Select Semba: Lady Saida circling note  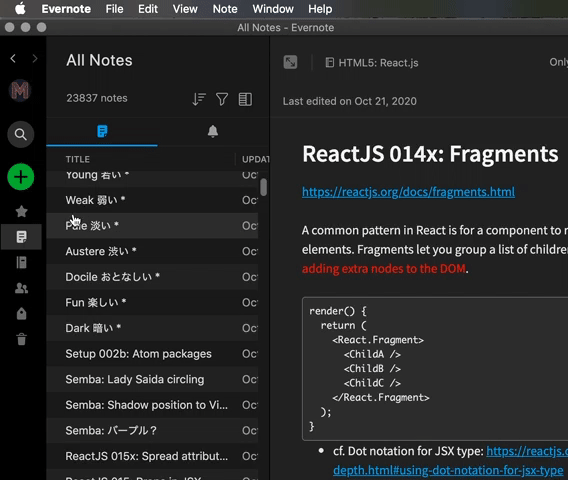152,379
